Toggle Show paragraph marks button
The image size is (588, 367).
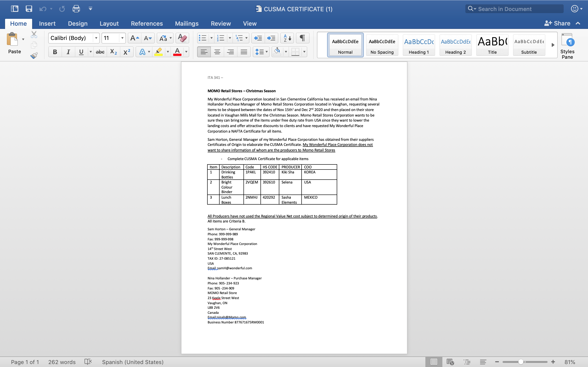[302, 38]
